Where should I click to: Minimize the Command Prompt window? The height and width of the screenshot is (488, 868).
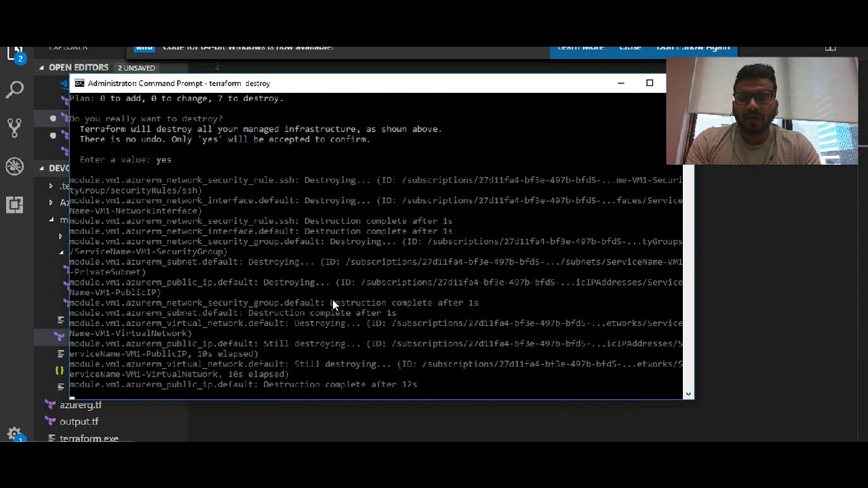[620, 83]
